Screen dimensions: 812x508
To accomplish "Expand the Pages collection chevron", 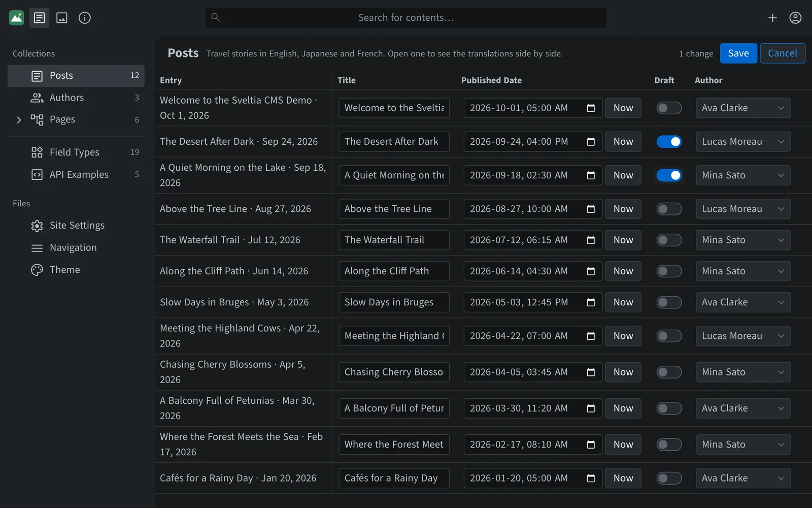I will 19,120.
